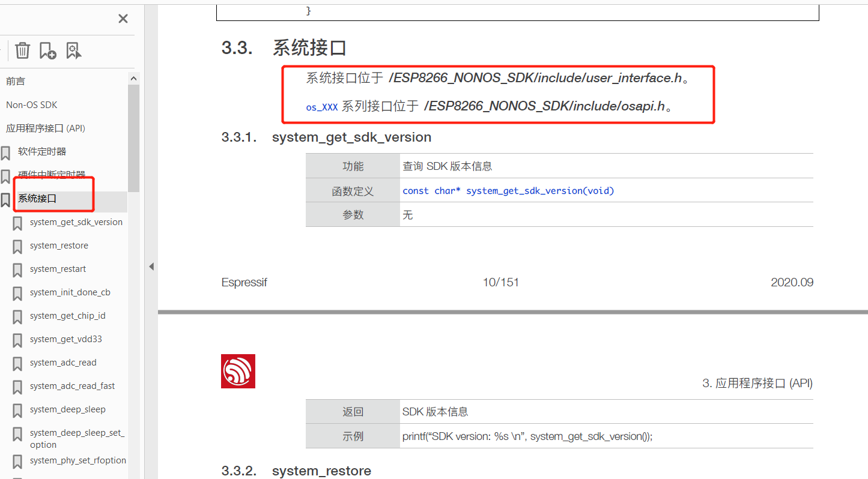868x479 pixels.
Task: Click bookmark icon beside 软件定时器
Action: coord(5,153)
